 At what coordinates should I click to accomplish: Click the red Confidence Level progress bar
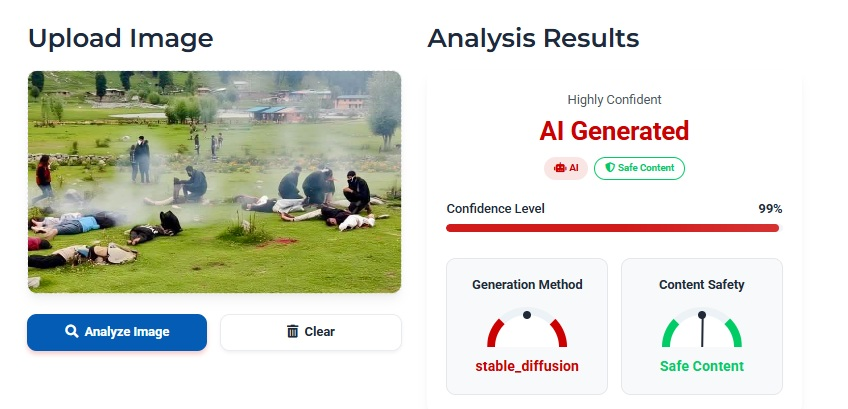click(613, 228)
